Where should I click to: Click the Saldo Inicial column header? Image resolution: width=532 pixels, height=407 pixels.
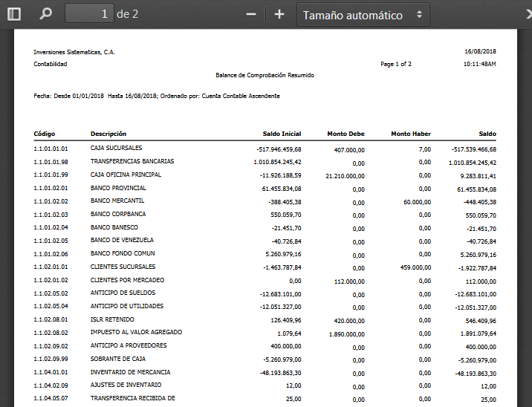pyautogui.click(x=282, y=134)
